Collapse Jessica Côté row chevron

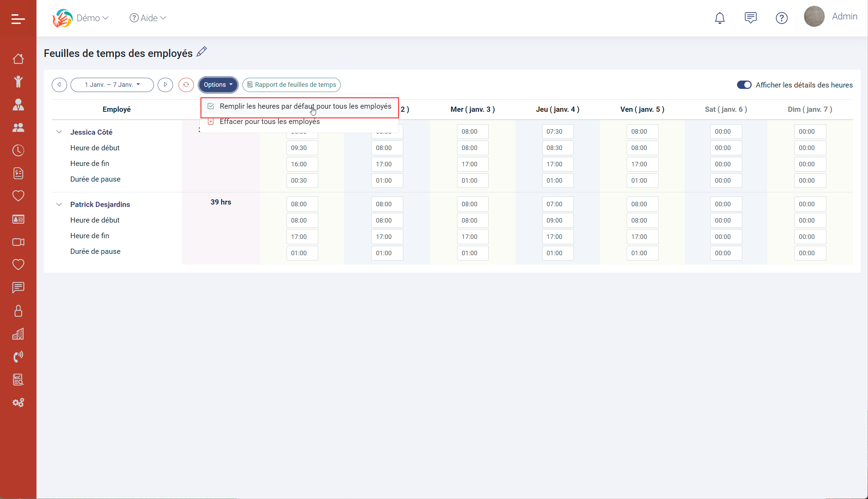59,132
